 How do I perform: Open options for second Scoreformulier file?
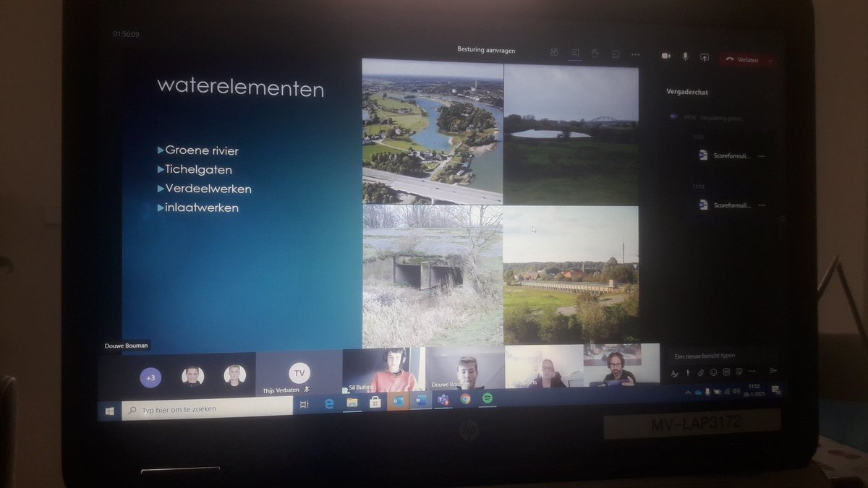pos(761,206)
